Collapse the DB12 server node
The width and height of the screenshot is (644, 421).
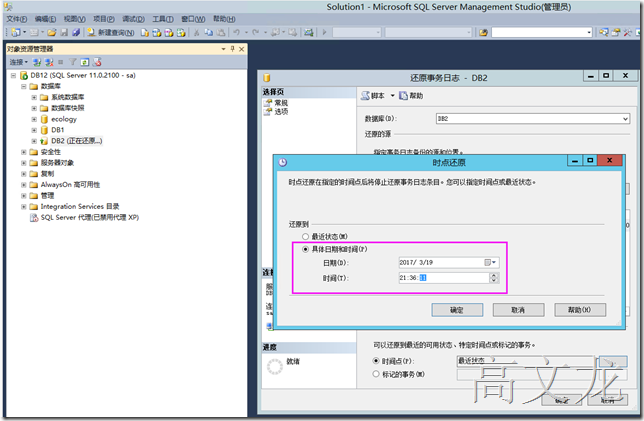point(13,76)
